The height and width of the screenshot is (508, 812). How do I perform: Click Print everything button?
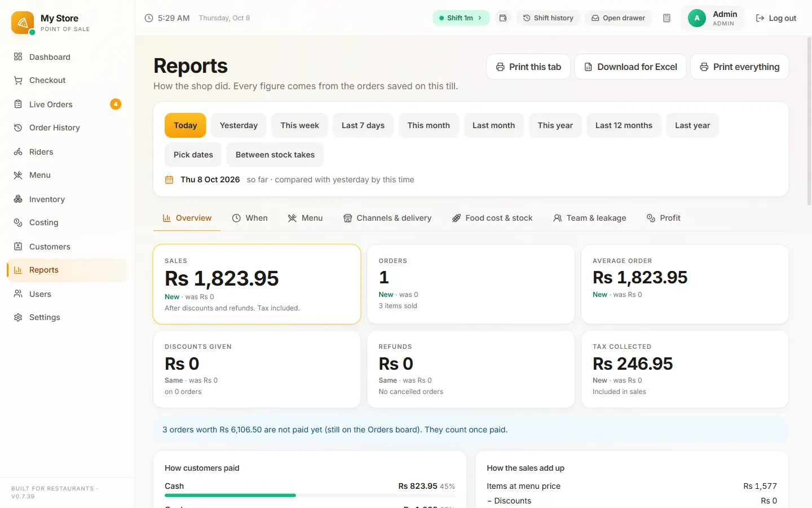point(740,67)
